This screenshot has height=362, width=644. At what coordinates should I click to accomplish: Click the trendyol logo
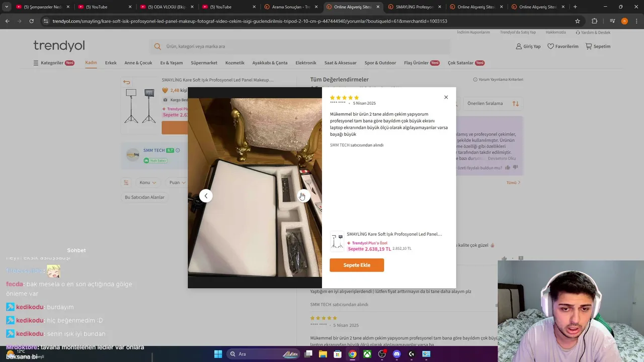[59, 46]
